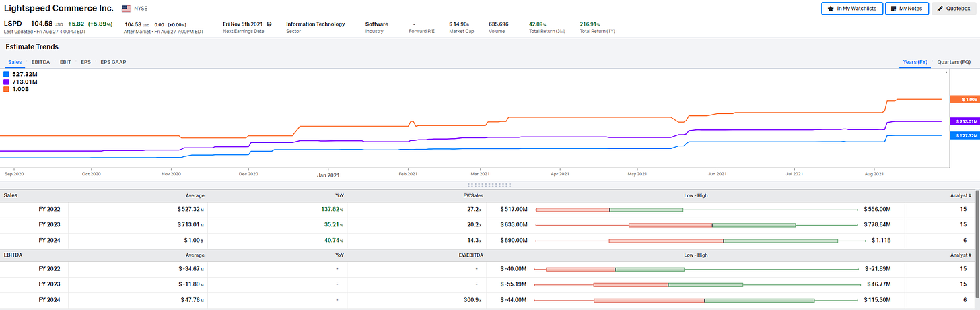Click the +5.82 price change
This screenshot has height=310, width=980.
click(x=77, y=24)
